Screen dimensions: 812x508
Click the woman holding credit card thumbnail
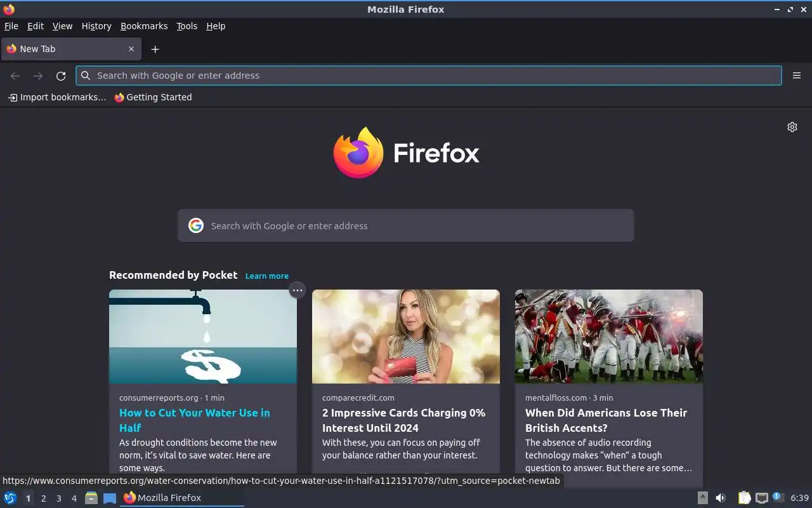click(x=406, y=337)
